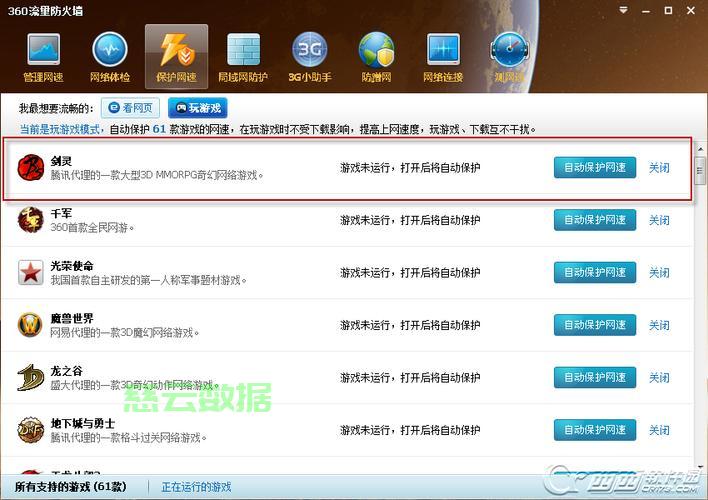Click 自动保护网速 button for 魔兽世界
708x500 pixels.
click(x=595, y=325)
